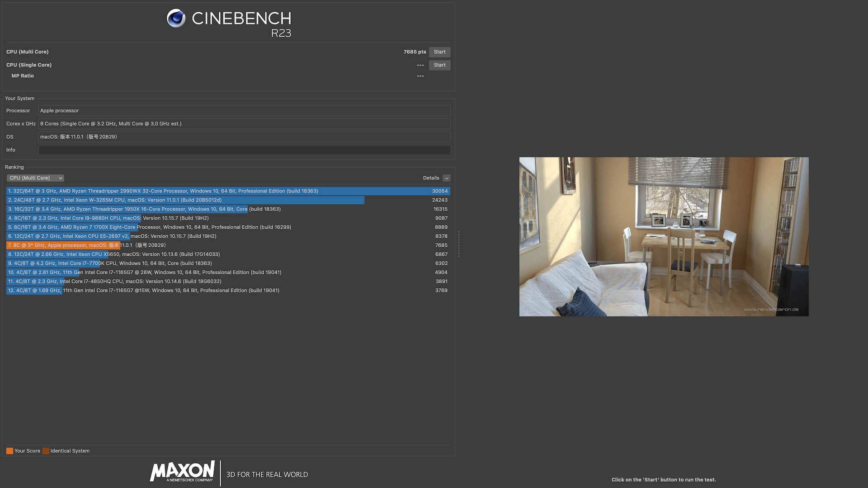Select the i7-1165G7 @ 28W ranking row

(228, 272)
